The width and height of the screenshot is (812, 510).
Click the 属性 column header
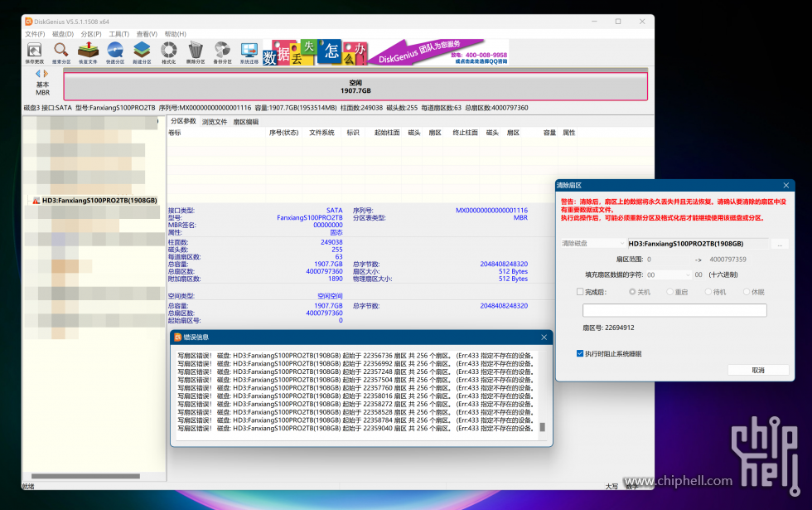click(x=569, y=133)
